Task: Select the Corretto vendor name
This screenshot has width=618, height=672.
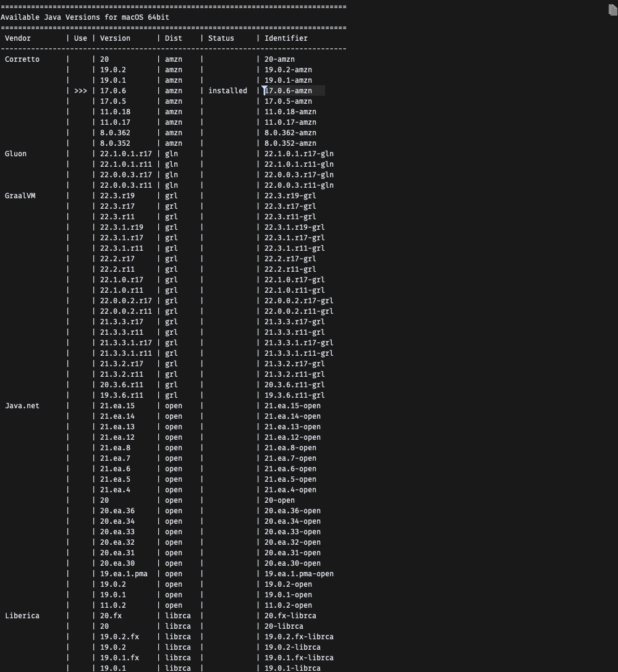Action: click(x=22, y=59)
